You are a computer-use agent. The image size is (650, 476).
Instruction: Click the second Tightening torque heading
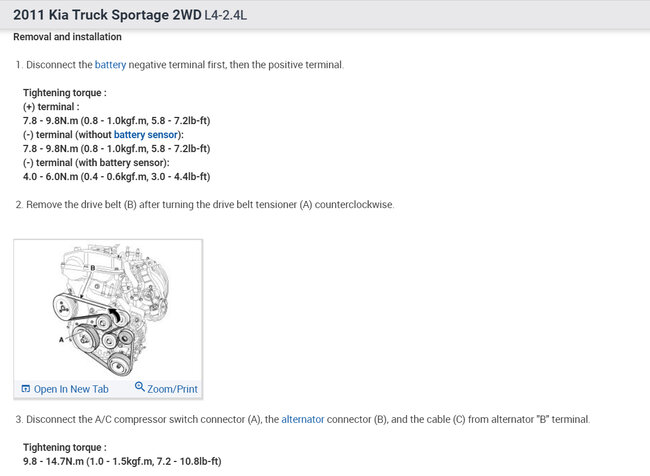click(x=65, y=447)
